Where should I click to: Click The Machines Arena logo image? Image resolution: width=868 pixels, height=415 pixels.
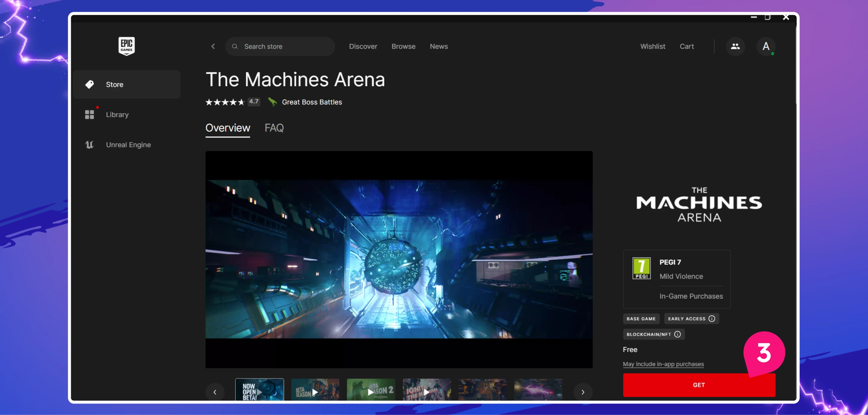tap(699, 204)
